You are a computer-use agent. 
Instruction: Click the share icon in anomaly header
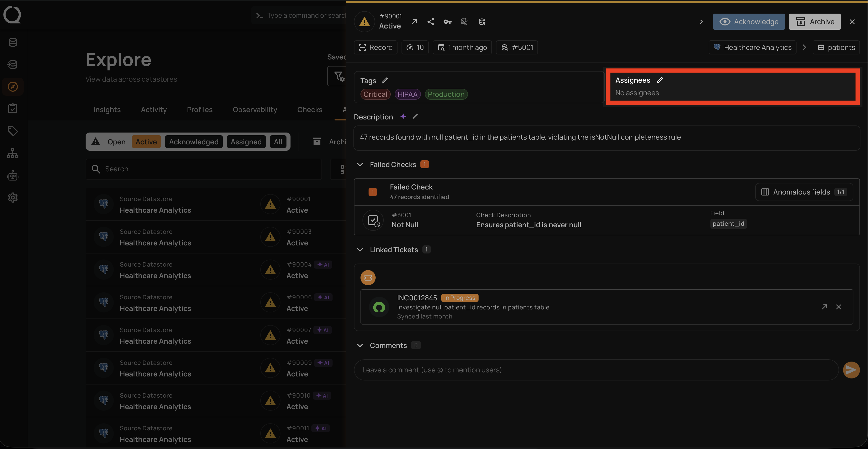coord(431,22)
